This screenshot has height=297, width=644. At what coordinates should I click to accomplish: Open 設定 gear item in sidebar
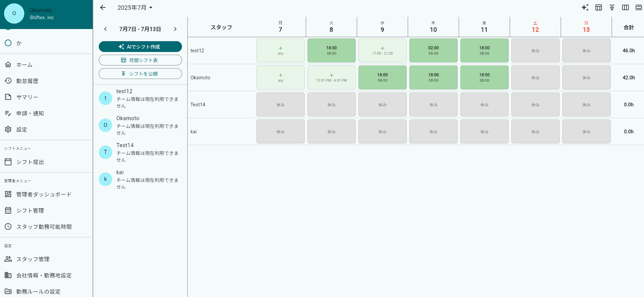[22, 130]
